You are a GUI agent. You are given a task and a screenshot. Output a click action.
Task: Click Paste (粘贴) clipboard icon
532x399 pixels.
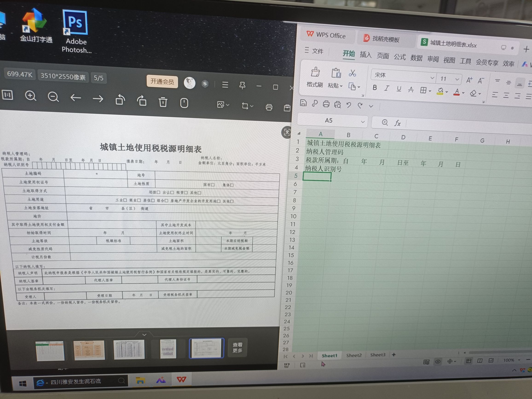336,73
